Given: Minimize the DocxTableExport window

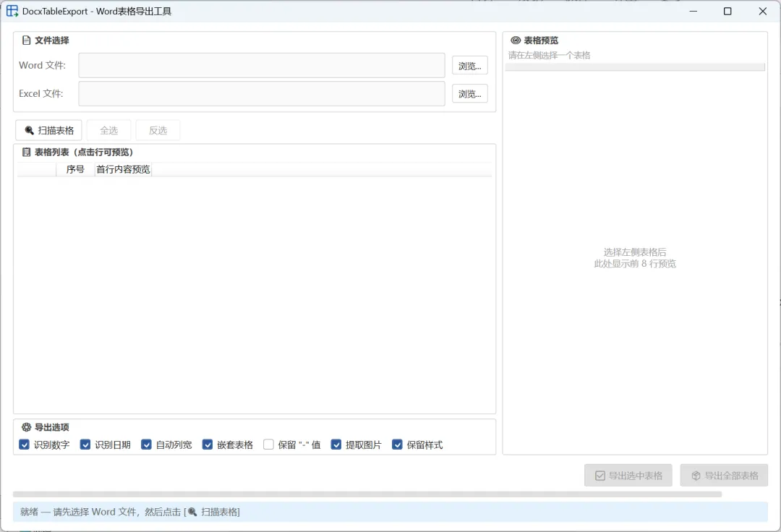Looking at the screenshot, I should [693, 11].
